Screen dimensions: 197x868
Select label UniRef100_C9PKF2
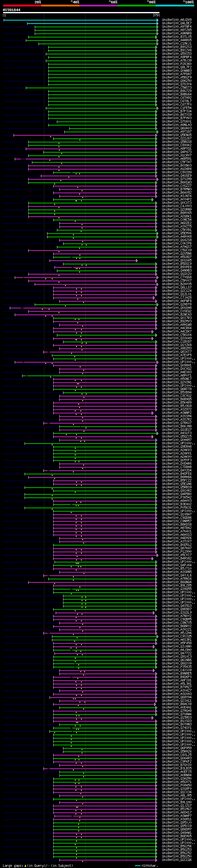(177, 761)
